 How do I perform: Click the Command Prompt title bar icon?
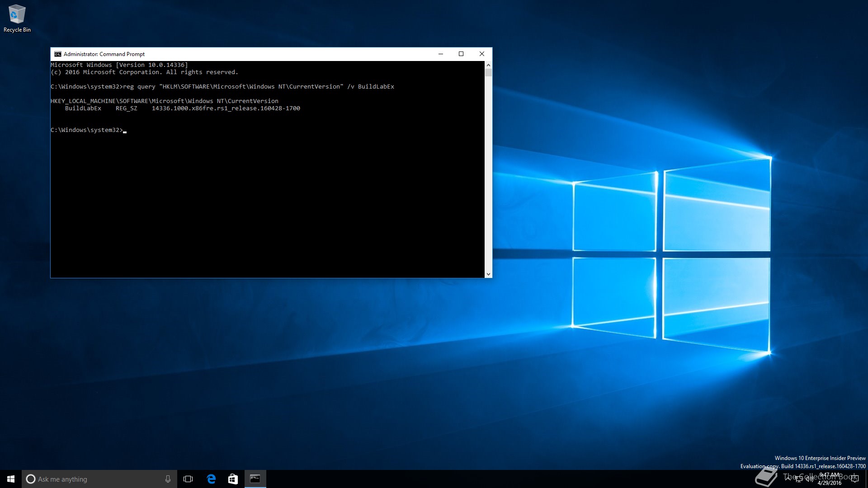coord(58,54)
